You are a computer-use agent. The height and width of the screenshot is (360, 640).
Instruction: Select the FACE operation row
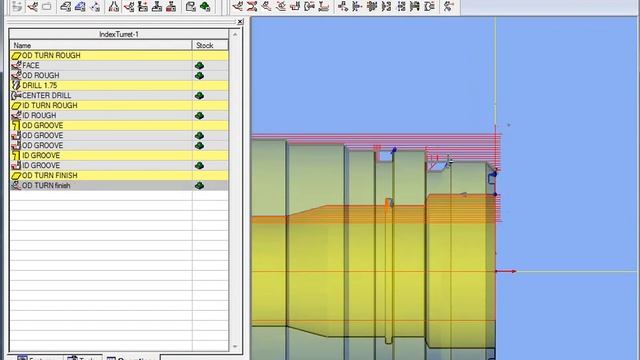coord(119,65)
